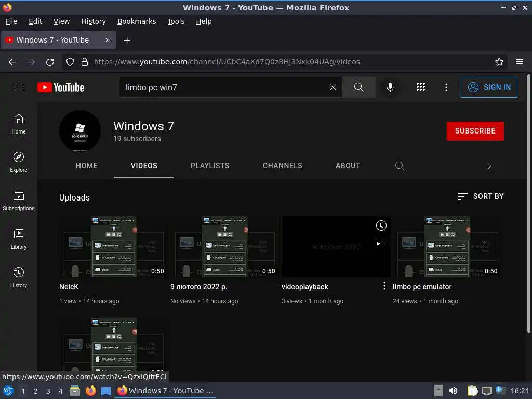
Task: Select the VIDEOS tab
Action: coord(144,166)
